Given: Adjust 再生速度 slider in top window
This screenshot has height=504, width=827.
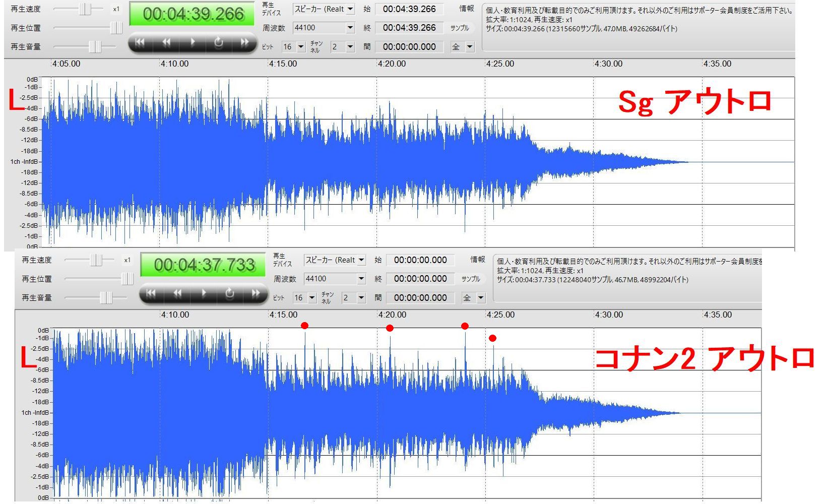Looking at the screenshot, I should (86, 9).
